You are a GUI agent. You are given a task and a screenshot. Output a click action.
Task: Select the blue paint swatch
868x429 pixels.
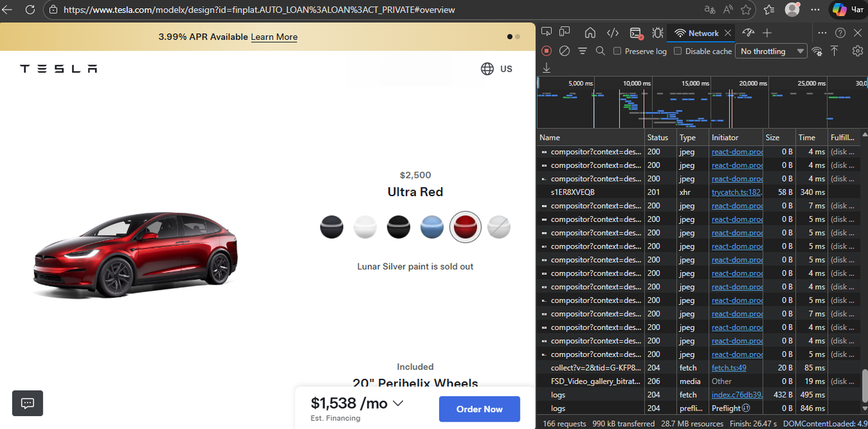point(432,227)
